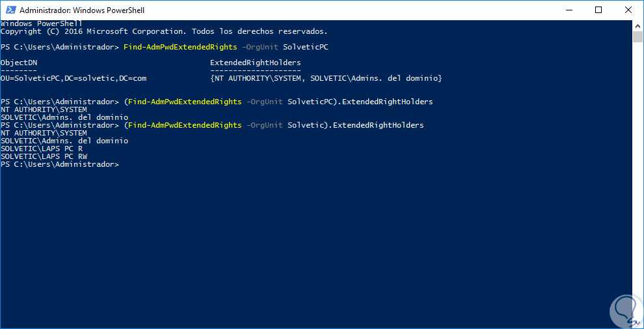
Task: Click the '-OrgUnit Solvetic).ExtendedRightHolders' command text
Action: tap(335, 125)
